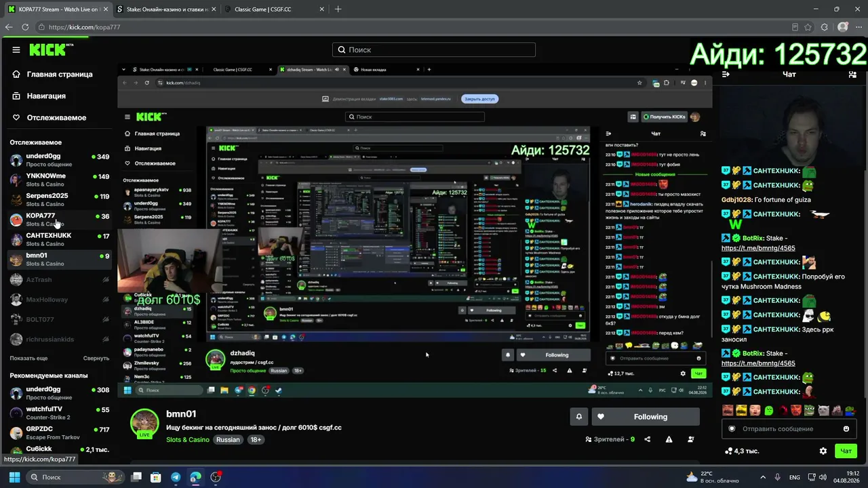Open KOPA777 channel in the followed list
The width and height of the screenshot is (868, 488).
point(59,219)
